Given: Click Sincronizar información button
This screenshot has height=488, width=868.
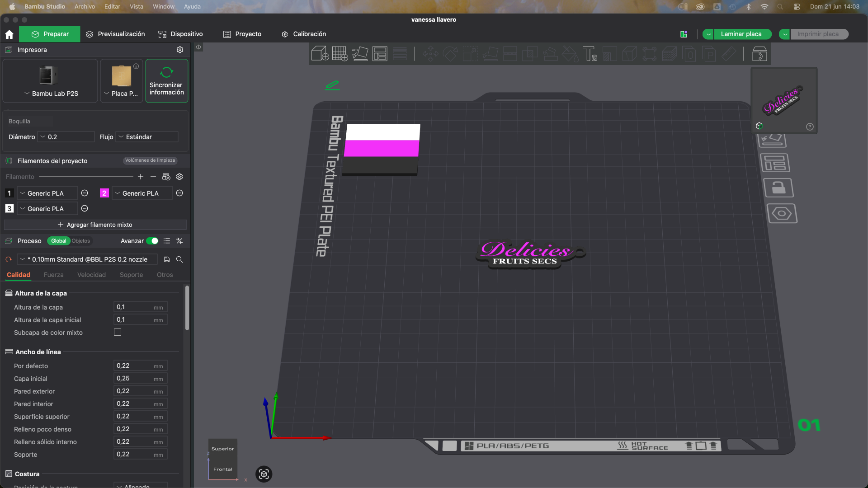Looking at the screenshot, I should click(x=167, y=81).
